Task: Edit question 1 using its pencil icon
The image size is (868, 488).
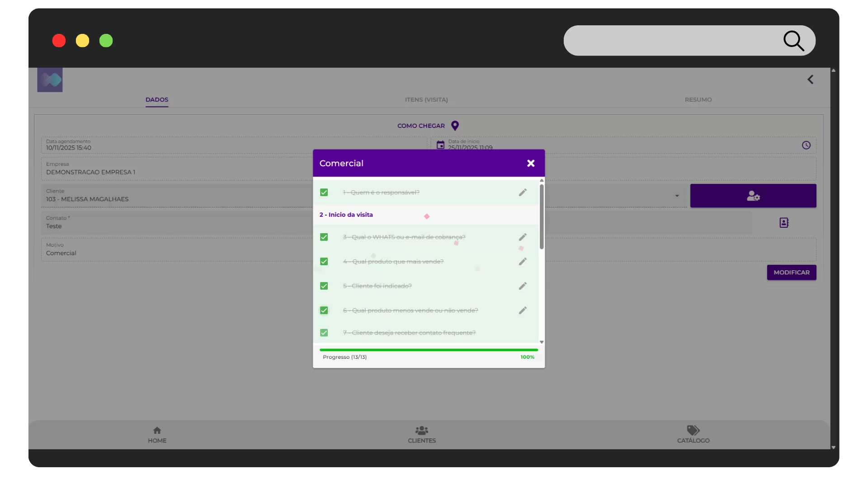Action: point(523,192)
